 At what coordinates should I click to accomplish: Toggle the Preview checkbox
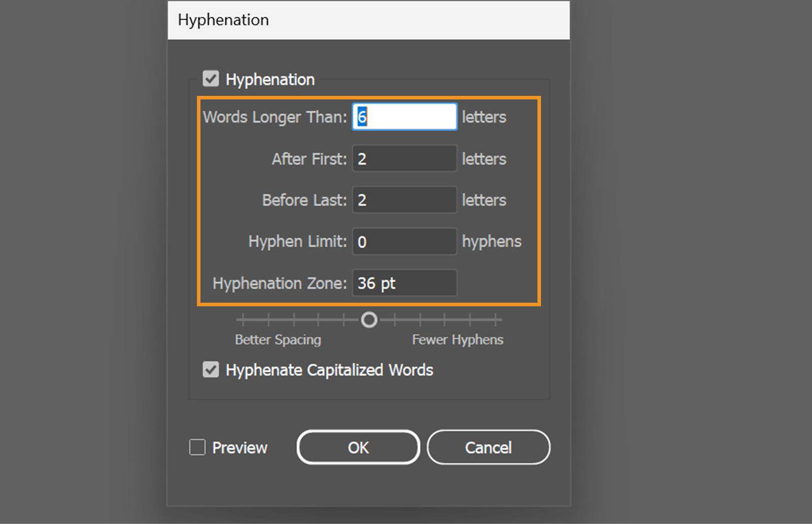197,447
